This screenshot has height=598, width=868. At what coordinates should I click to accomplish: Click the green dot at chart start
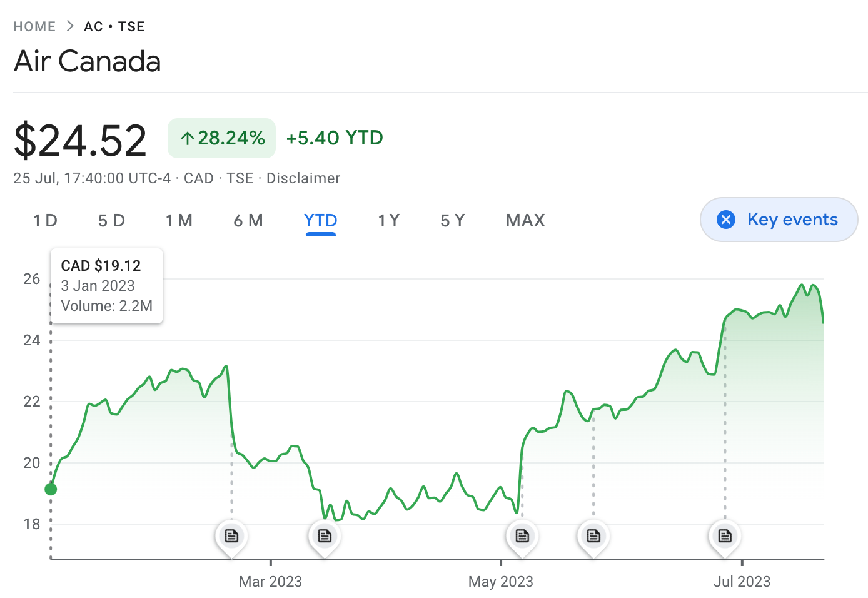tap(51, 489)
